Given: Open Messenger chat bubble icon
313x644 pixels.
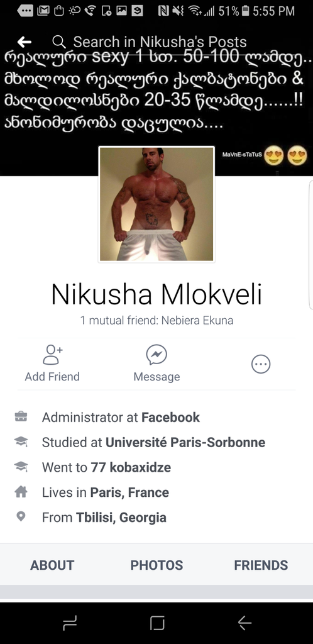Looking at the screenshot, I should point(156,355).
